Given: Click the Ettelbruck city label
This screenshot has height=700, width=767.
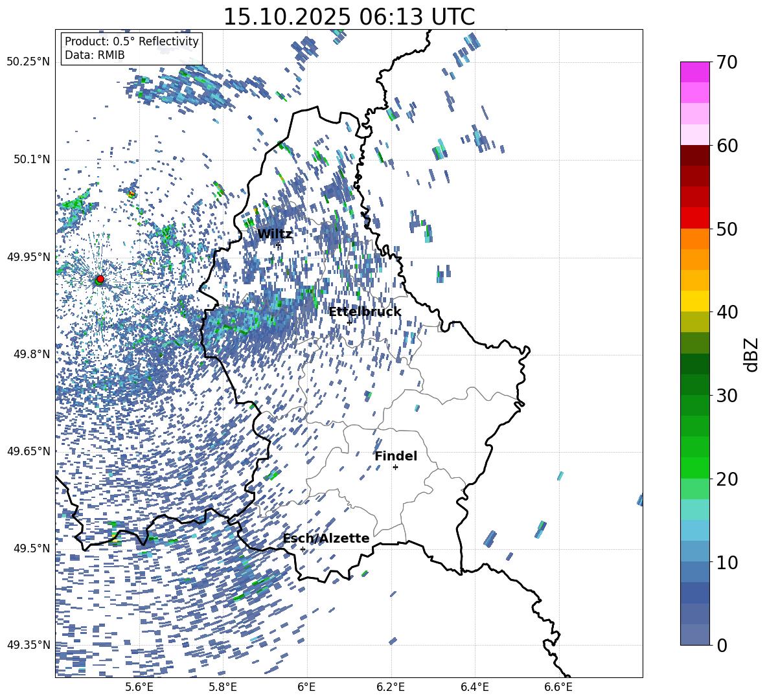Looking at the screenshot, I should pyautogui.click(x=365, y=312).
